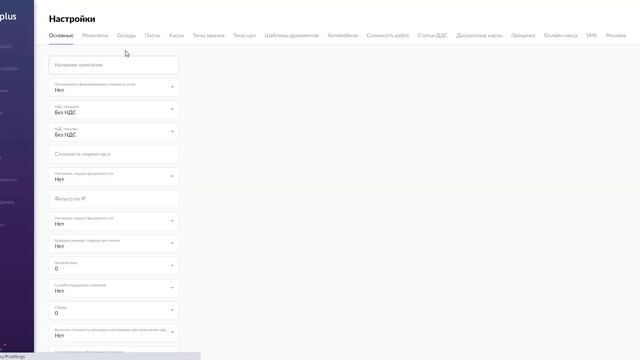Focus the Название компании input field

point(114,65)
